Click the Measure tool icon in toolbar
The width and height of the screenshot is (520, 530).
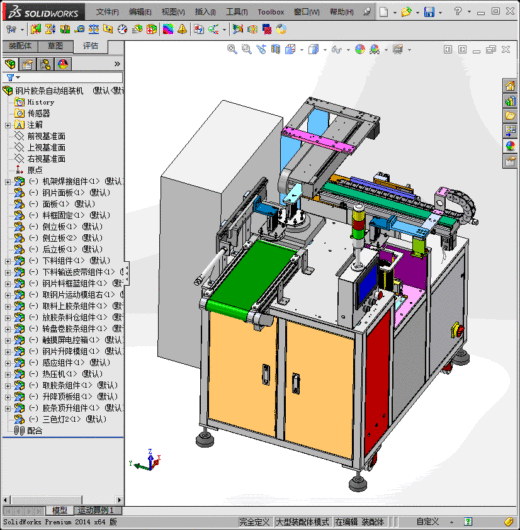(79, 29)
